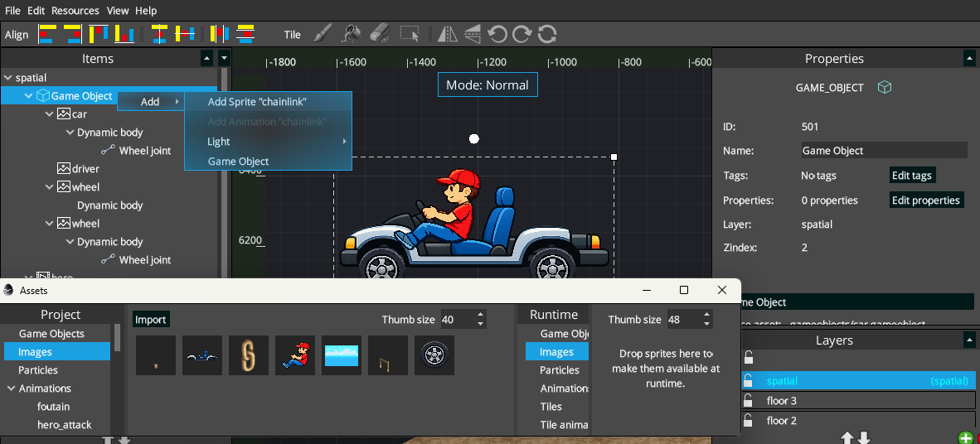Toggle the lock on the floor 3 layer
This screenshot has height=444, width=980.
pyautogui.click(x=748, y=400)
